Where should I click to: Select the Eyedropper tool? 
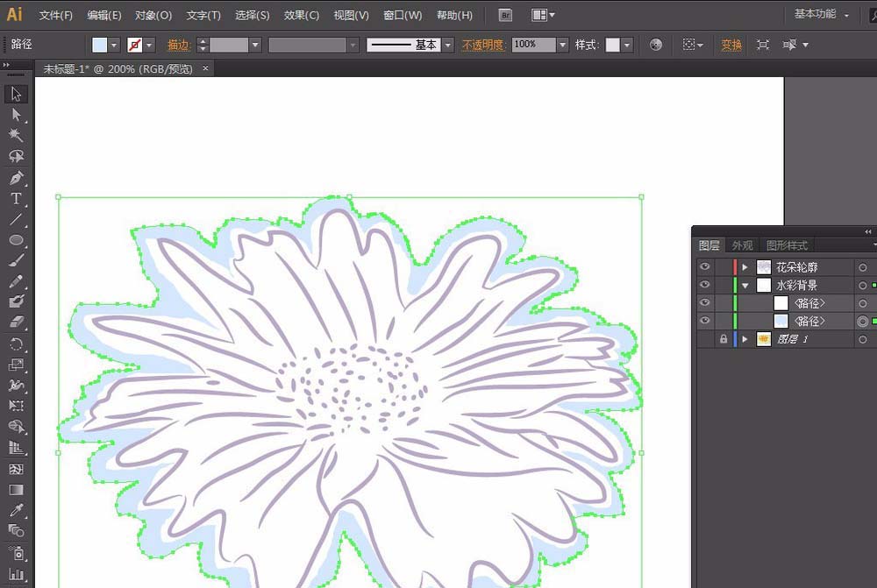click(16, 510)
